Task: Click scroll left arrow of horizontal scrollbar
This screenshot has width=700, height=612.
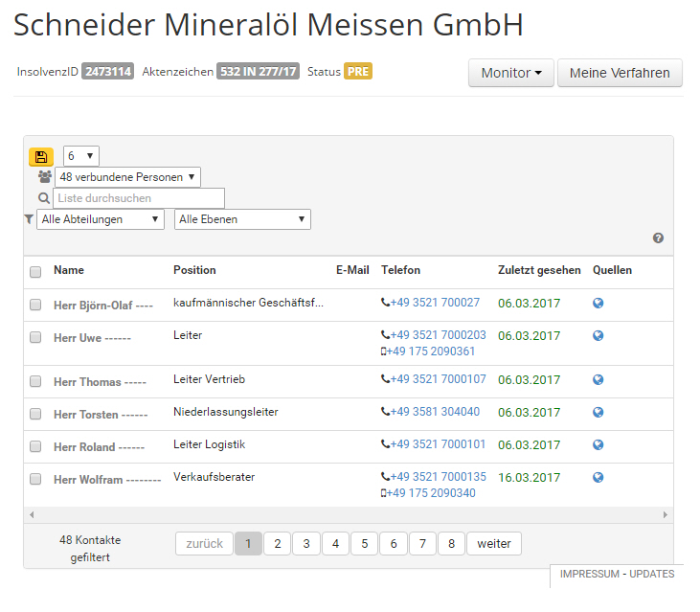Action: click(32, 514)
